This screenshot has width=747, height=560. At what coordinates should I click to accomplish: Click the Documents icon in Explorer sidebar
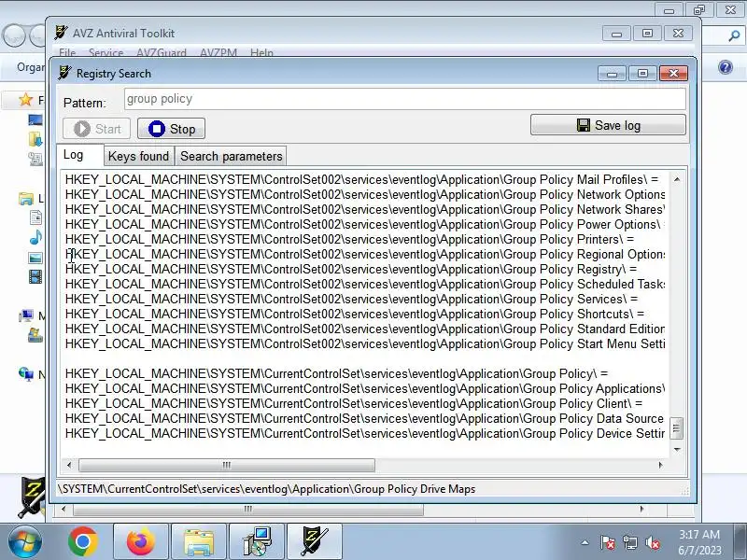tap(35, 217)
